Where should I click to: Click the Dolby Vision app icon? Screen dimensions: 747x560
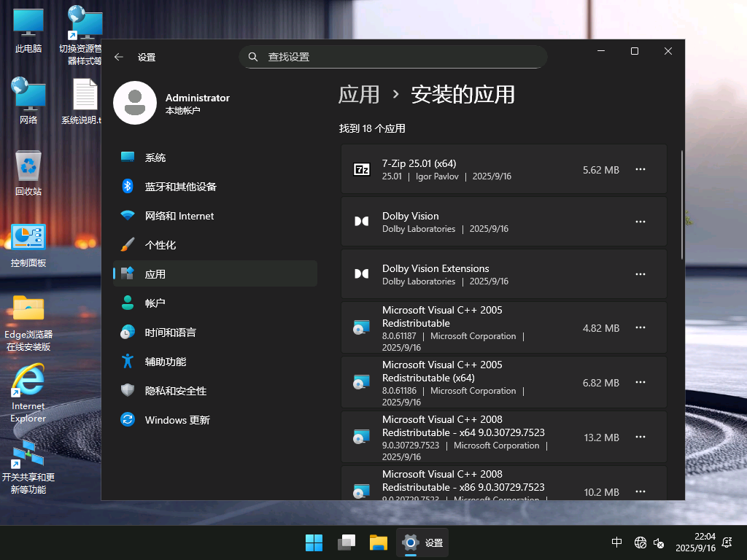point(362,222)
